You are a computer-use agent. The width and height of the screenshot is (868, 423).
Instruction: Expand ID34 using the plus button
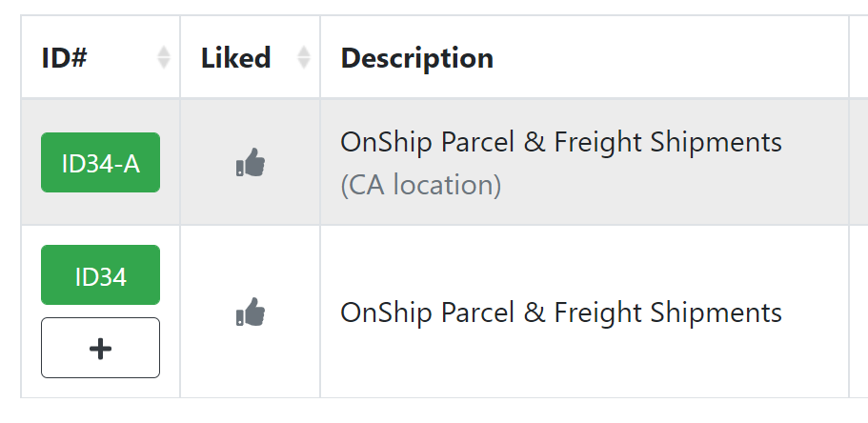pos(100,348)
